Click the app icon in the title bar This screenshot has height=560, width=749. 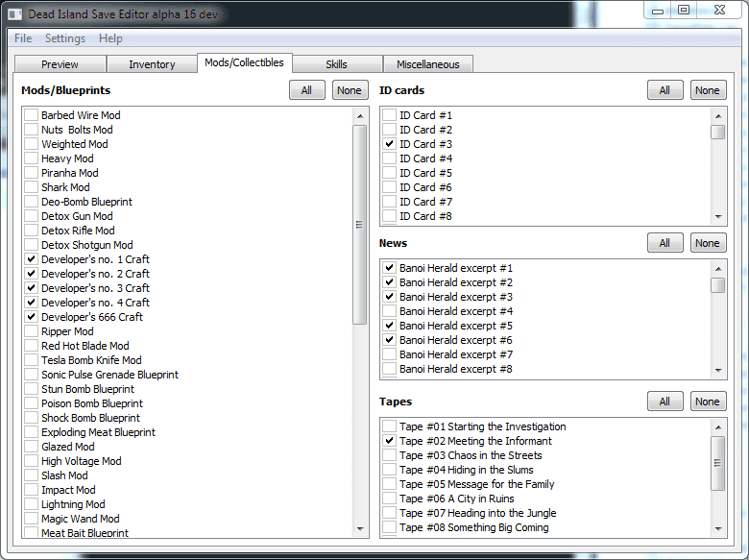[15, 13]
